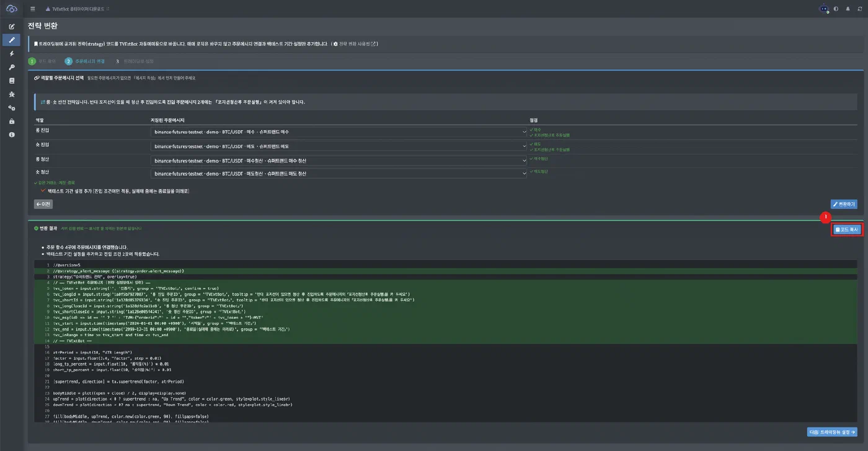The height and width of the screenshot is (451, 868).
Task: Click the robot avatar icon at top right
Action: point(823,9)
